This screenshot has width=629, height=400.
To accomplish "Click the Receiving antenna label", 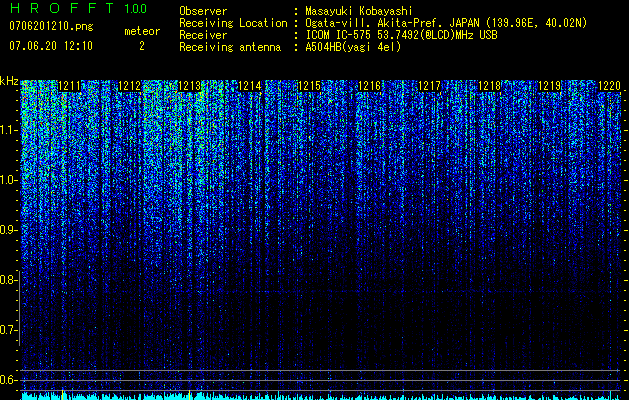I will click(x=230, y=47).
